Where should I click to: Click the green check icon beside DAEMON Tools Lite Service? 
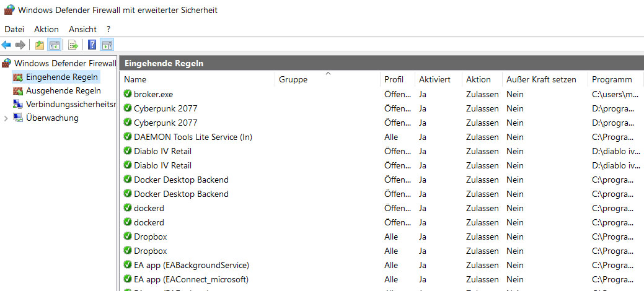click(x=128, y=137)
